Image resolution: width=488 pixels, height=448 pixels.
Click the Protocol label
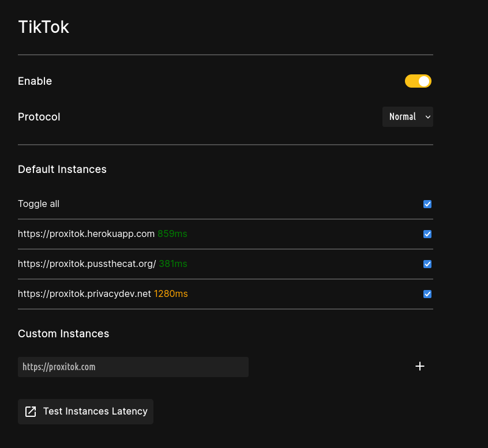coord(39,116)
